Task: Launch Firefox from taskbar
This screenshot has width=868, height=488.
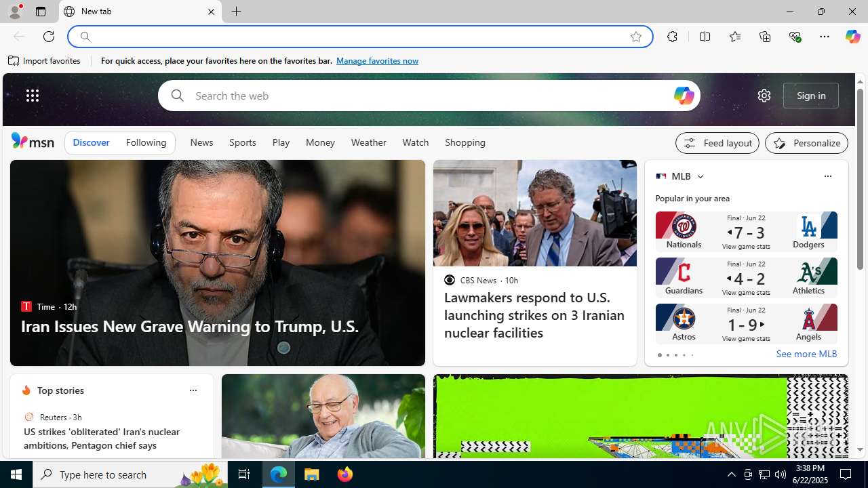Action: (x=345, y=474)
